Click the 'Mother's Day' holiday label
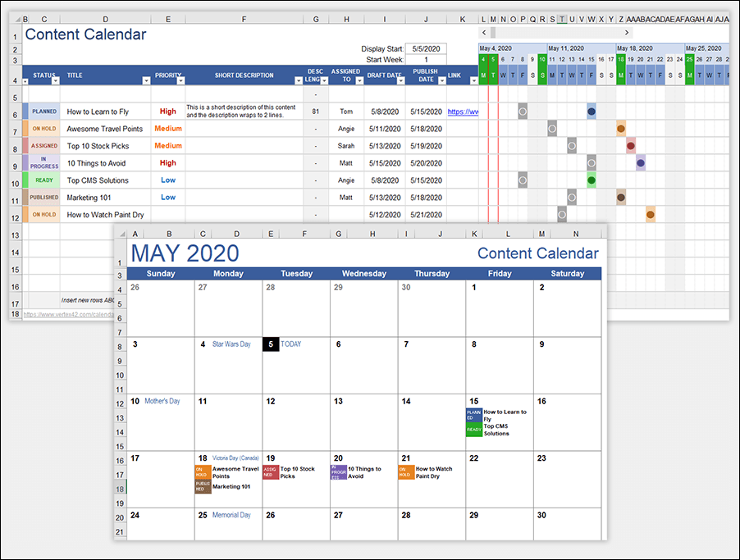 162,401
